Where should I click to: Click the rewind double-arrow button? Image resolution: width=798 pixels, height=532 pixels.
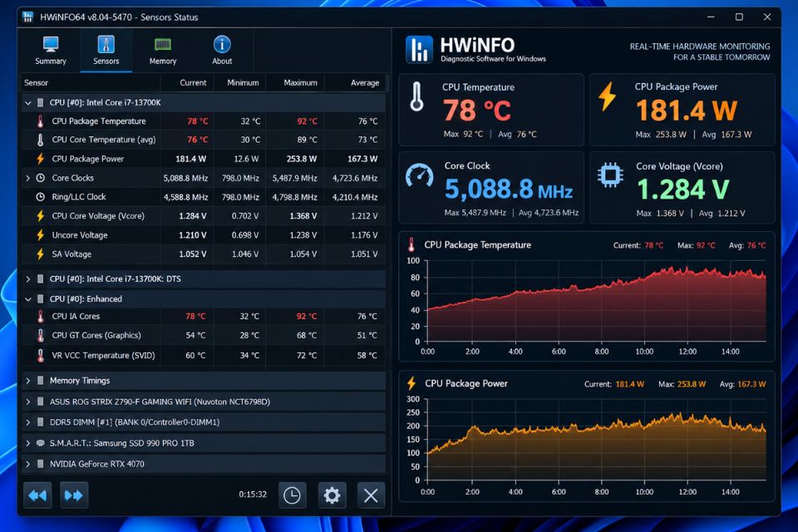point(37,495)
